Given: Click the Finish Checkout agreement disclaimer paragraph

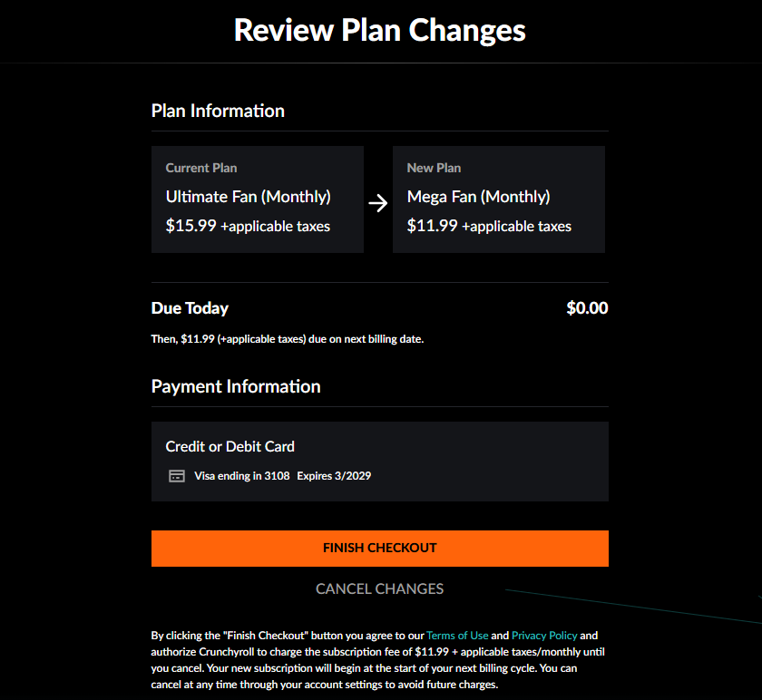Looking at the screenshot, I should click(x=379, y=659).
